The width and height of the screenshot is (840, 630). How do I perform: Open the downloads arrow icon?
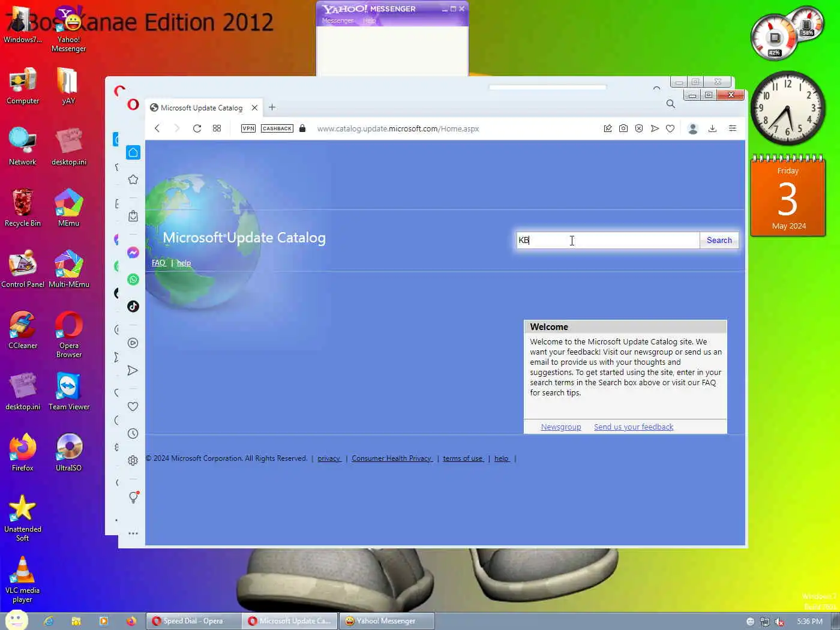point(712,128)
